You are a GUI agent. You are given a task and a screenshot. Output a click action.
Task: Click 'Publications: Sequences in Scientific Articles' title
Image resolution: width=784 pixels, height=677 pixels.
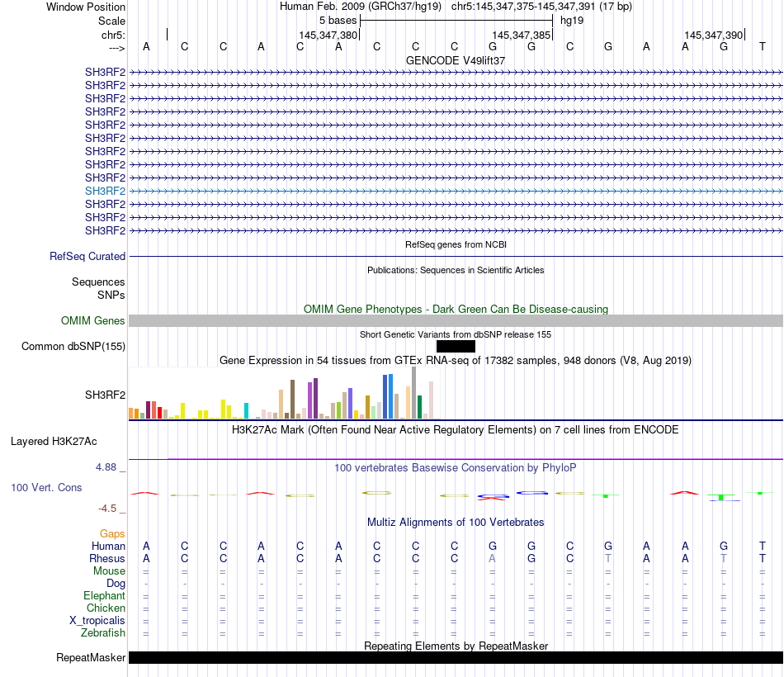pos(456,270)
